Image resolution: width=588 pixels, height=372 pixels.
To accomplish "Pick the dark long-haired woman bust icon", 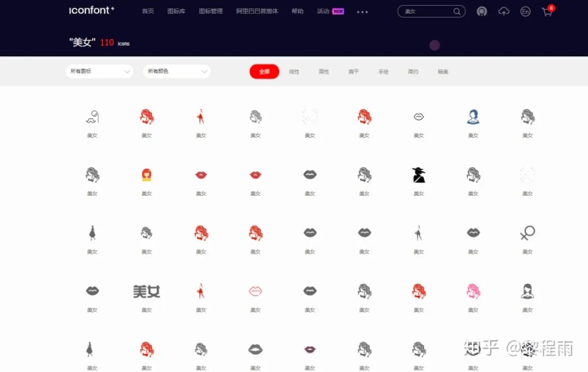I will click(x=528, y=291).
